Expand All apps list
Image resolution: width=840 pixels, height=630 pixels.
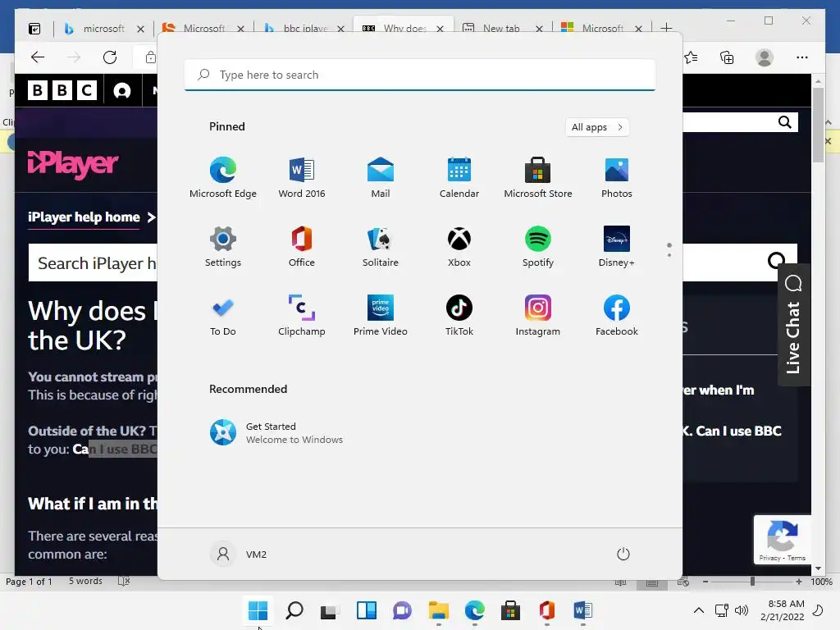click(x=597, y=127)
